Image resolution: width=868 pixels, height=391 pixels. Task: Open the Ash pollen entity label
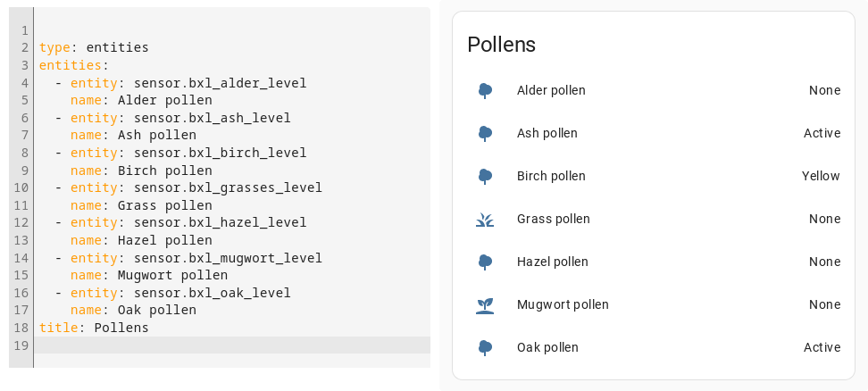click(547, 133)
